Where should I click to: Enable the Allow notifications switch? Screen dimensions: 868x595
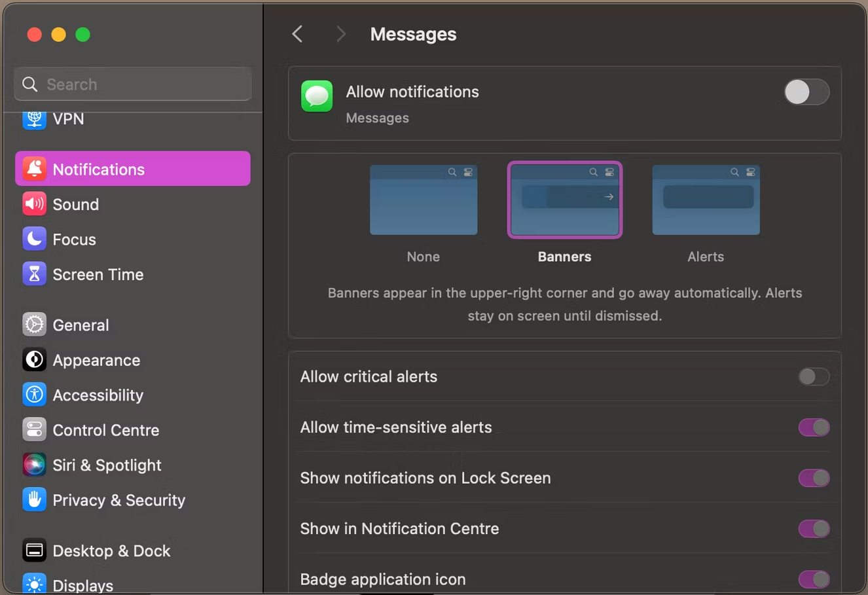pyautogui.click(x=806, y=92)
